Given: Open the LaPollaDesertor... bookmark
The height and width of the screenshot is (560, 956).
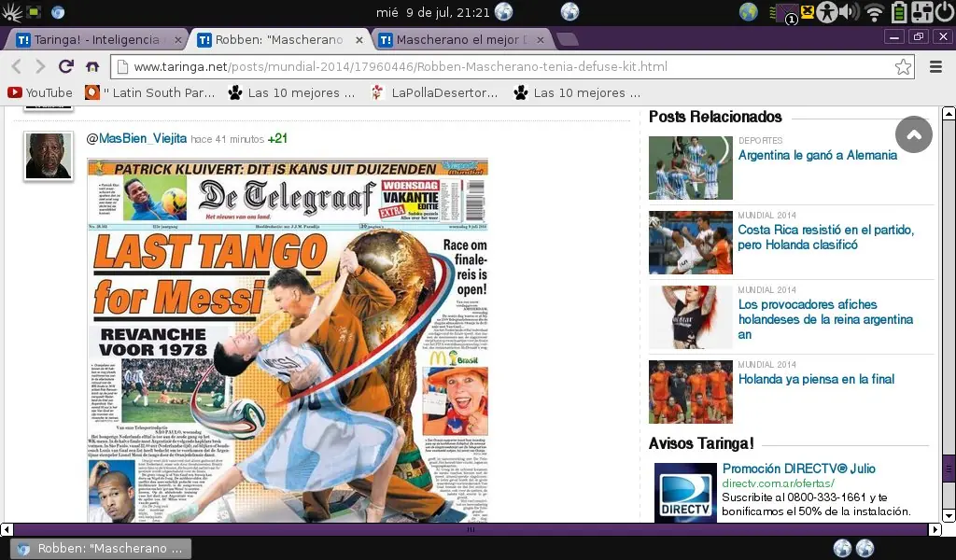Looking at the screenshot, I should click(x=435, y=92).
